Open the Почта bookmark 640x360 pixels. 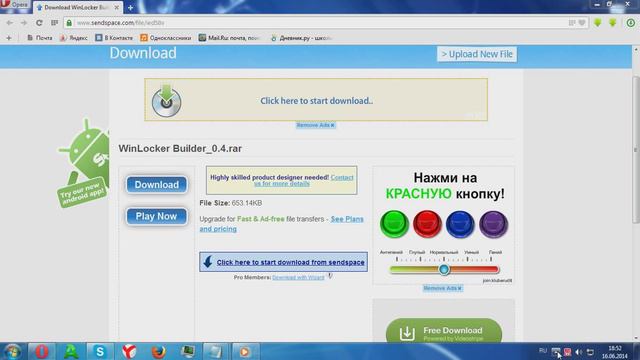(x=40, y=38)
